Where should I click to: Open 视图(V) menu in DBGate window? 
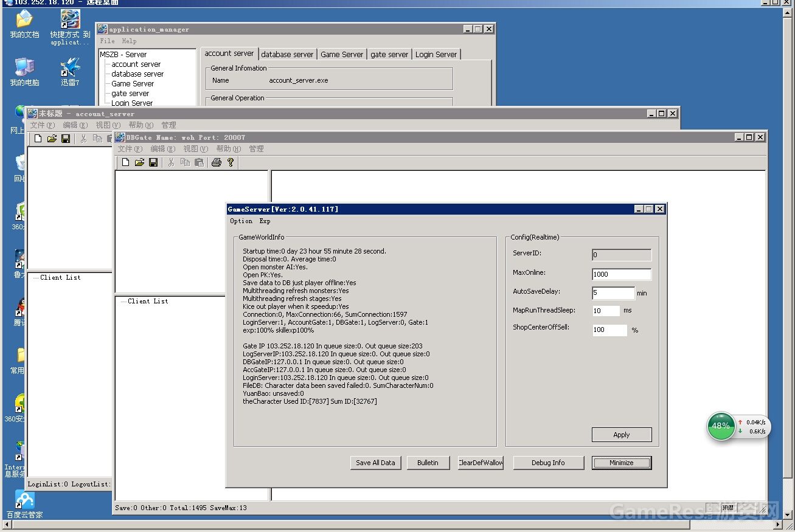pyautogui.click(x=195, y=149)
